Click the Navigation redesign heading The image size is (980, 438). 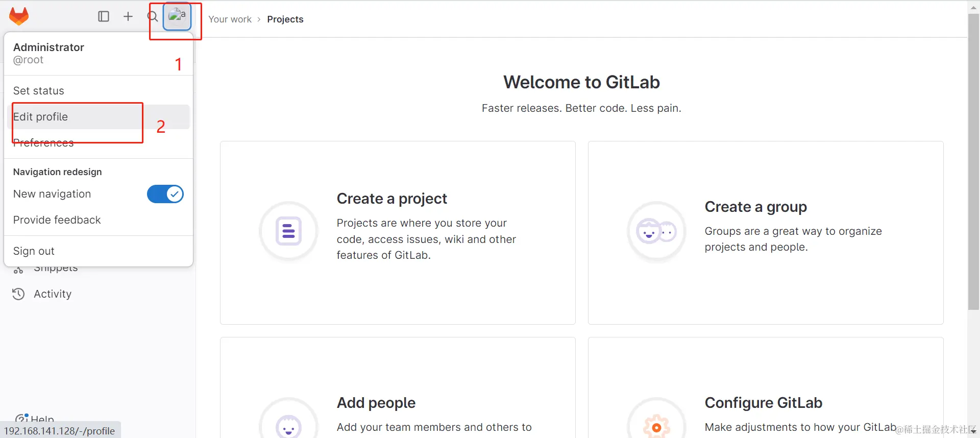click(x=58, y=172)
